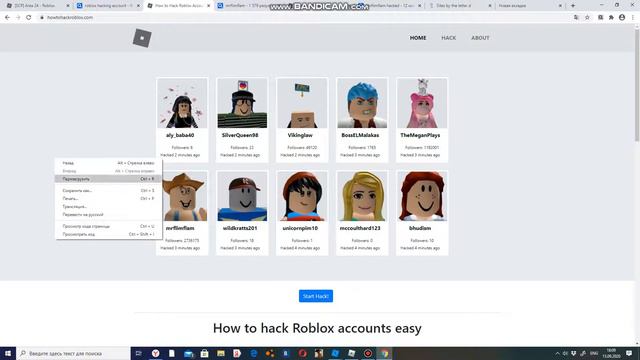This screenshot has height=360, width=640.
Task: Open the HOME nav link
Action: [418, 38]
